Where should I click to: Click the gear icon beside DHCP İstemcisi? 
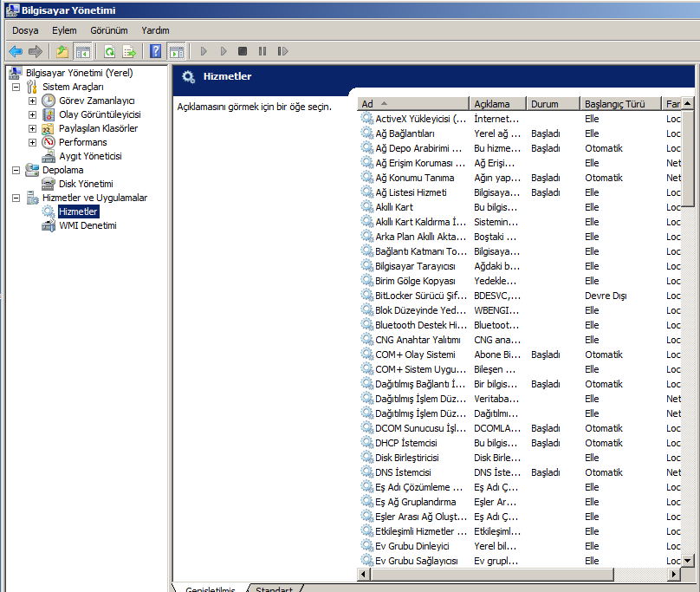pyautogui.click(x=367, y=443)
